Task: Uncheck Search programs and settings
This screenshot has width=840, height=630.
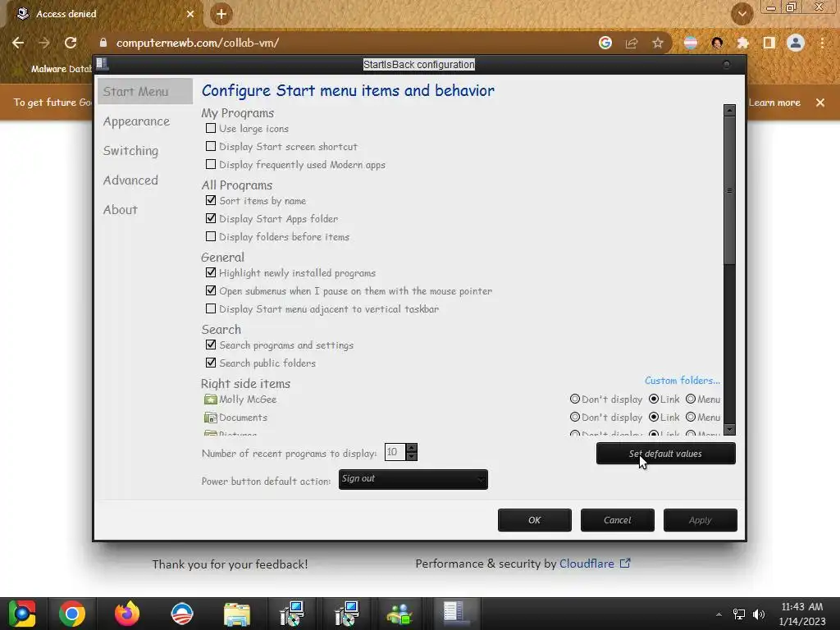Action: [x=211, y=345]
